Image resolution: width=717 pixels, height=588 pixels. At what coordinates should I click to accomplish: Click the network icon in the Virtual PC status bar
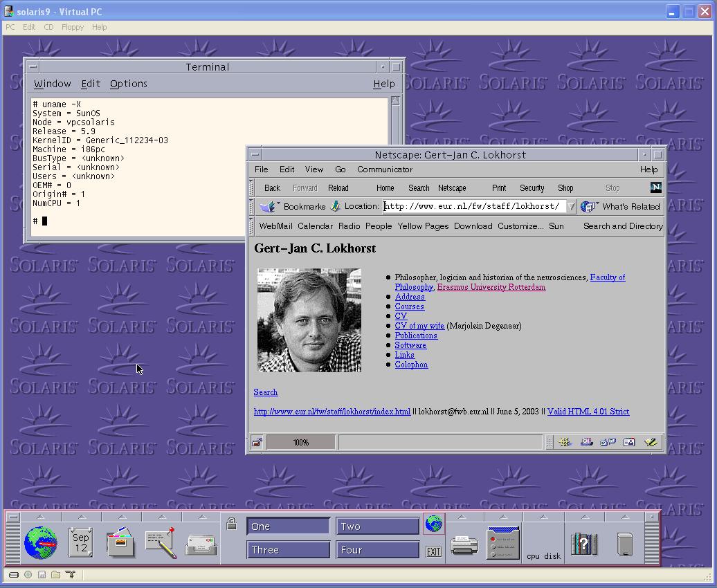[x=71, y=575]
